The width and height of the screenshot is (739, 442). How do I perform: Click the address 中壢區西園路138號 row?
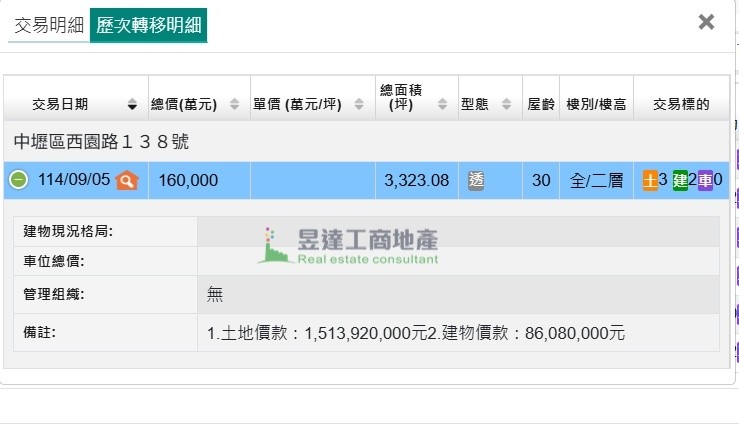101,142
